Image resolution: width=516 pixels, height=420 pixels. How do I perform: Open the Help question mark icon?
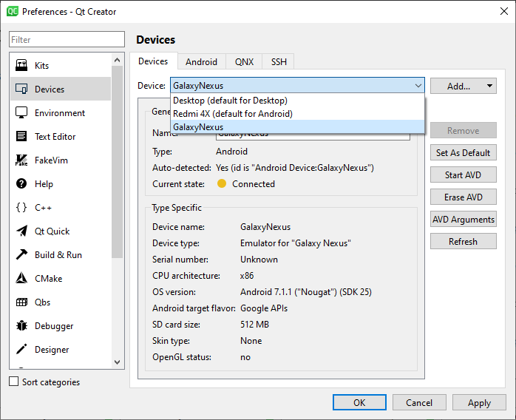click(21, 183)
